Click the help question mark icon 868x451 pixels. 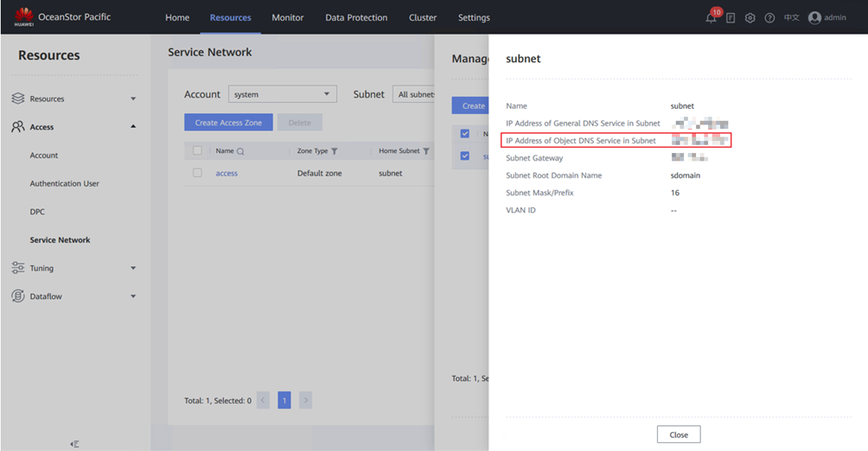[x=769, y=18]
